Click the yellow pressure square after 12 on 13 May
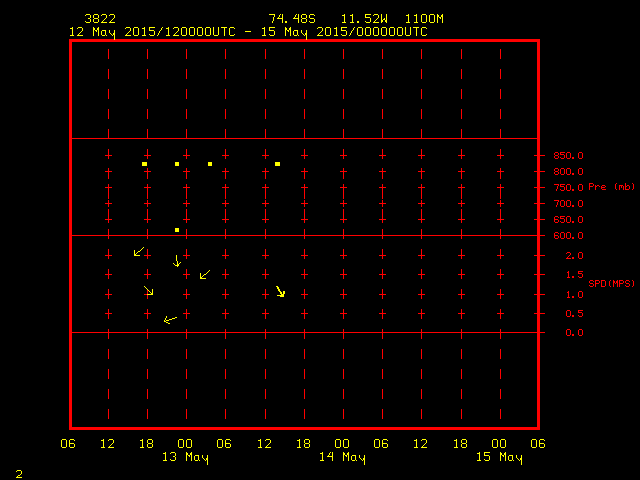Viewport: 640px width, 480px height. [x=278, y=164]
